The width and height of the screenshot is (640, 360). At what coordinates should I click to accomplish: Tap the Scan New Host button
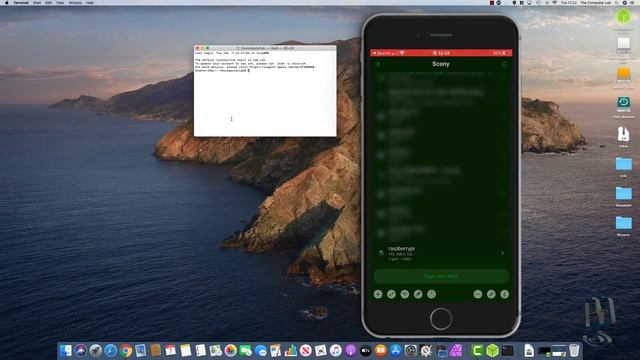[441, 276]
